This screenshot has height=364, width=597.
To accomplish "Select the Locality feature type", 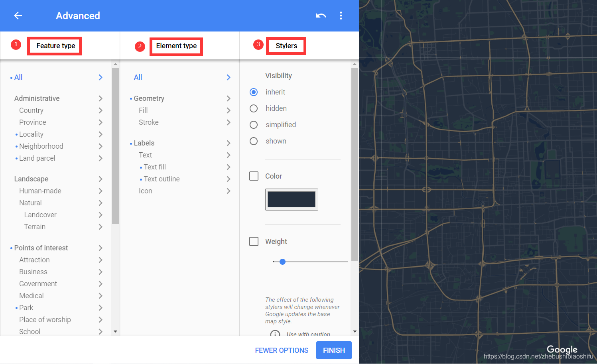I will tap(31, 134).
